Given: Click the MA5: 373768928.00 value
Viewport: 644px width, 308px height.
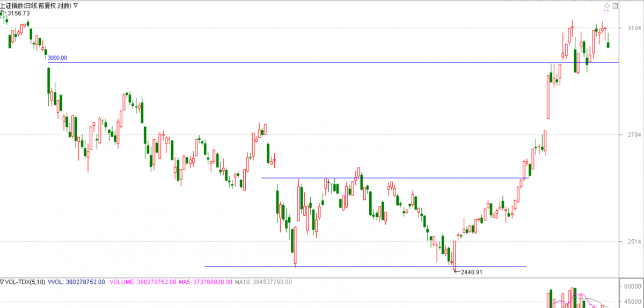Looking at the screenshot, I should point(206,281).
